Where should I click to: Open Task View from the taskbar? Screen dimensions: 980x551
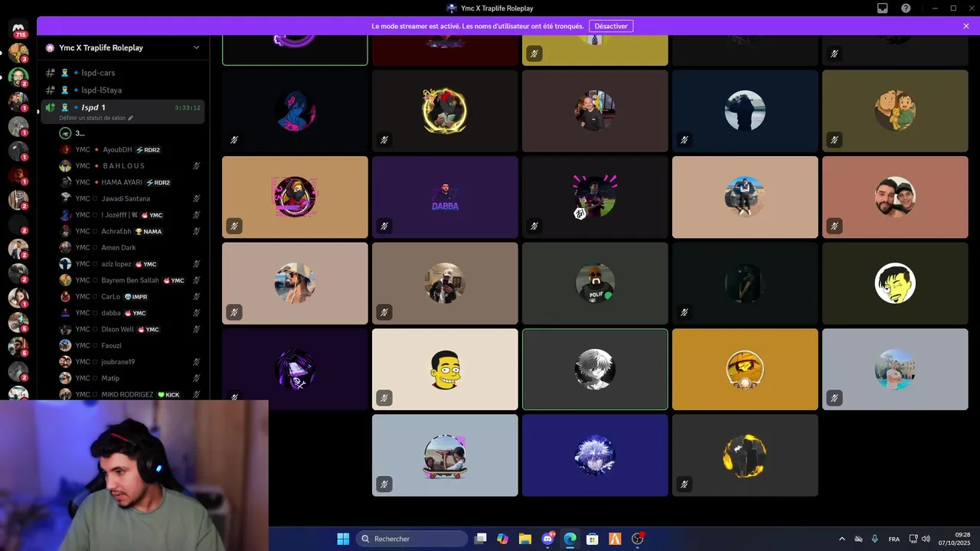[x=480, y=539]
